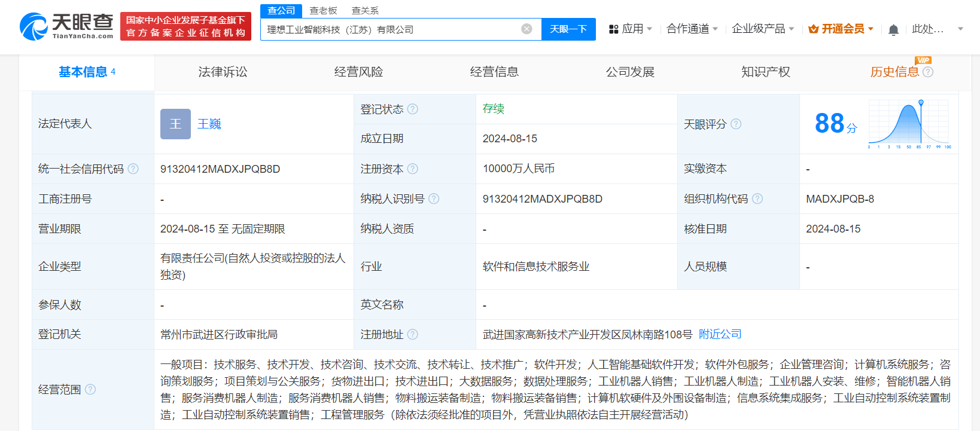980x431 pixels.
Task: Click help icon next to 统一社会信用代码
Action: click(133, 169)
